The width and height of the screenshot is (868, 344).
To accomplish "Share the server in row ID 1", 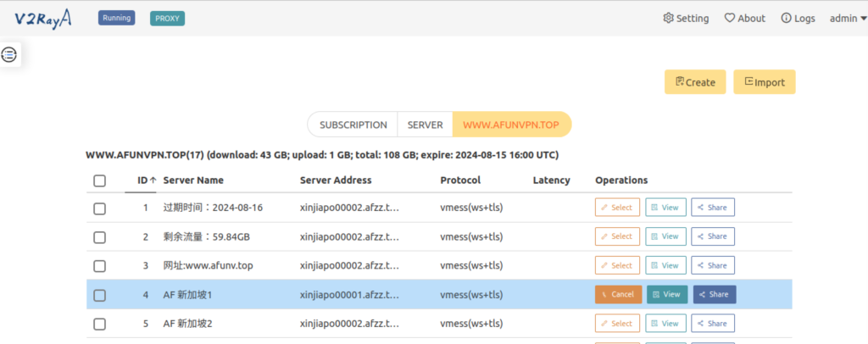I will [x=712, y=208].
